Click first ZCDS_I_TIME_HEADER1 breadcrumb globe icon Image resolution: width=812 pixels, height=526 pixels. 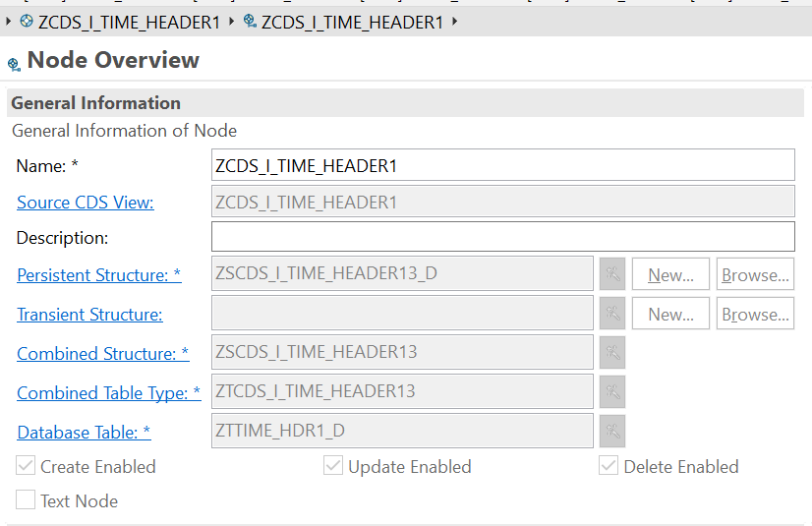[27, 22]
